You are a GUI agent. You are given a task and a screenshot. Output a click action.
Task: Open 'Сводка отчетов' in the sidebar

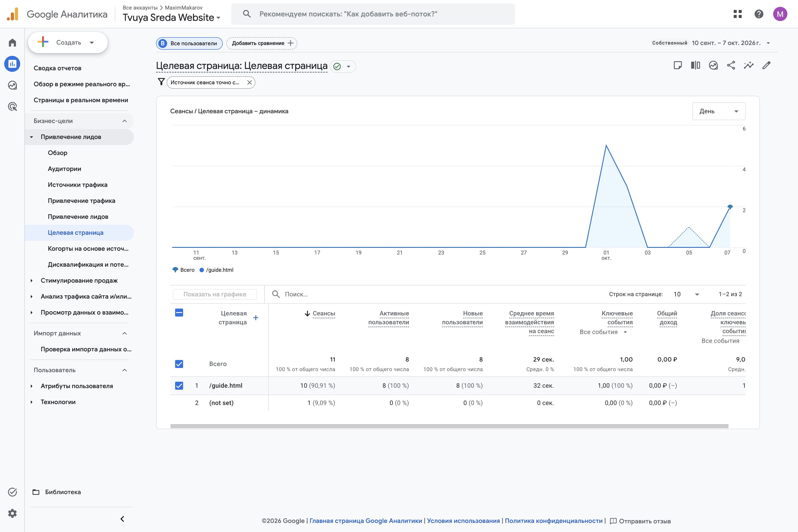pyautogui.click(x=57, y=68)
